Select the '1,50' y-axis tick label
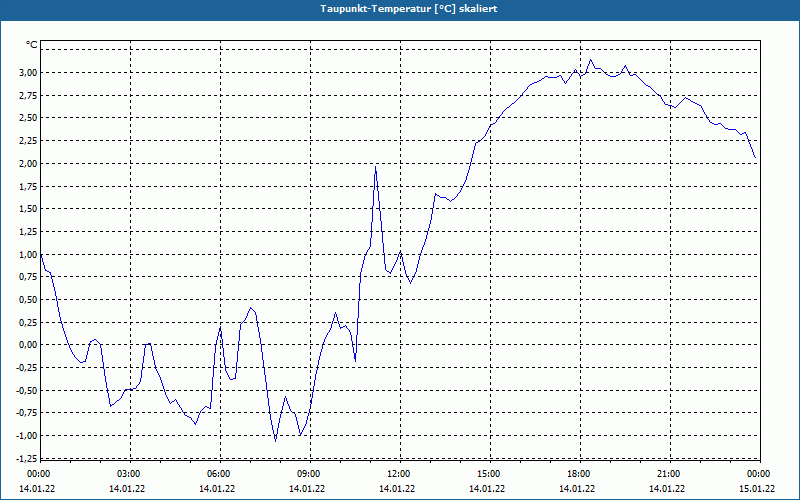This screenshot has width=800, height=500. tap(28, 209)
